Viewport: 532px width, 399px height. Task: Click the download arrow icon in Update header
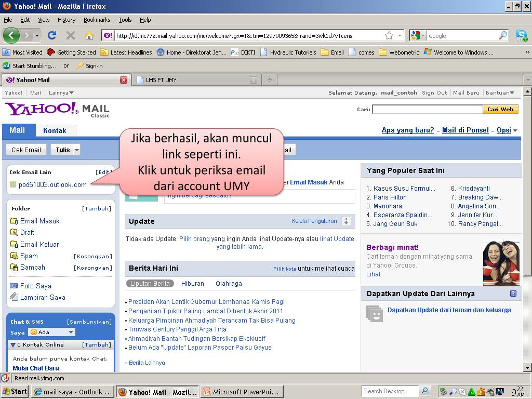click(346, 221)
